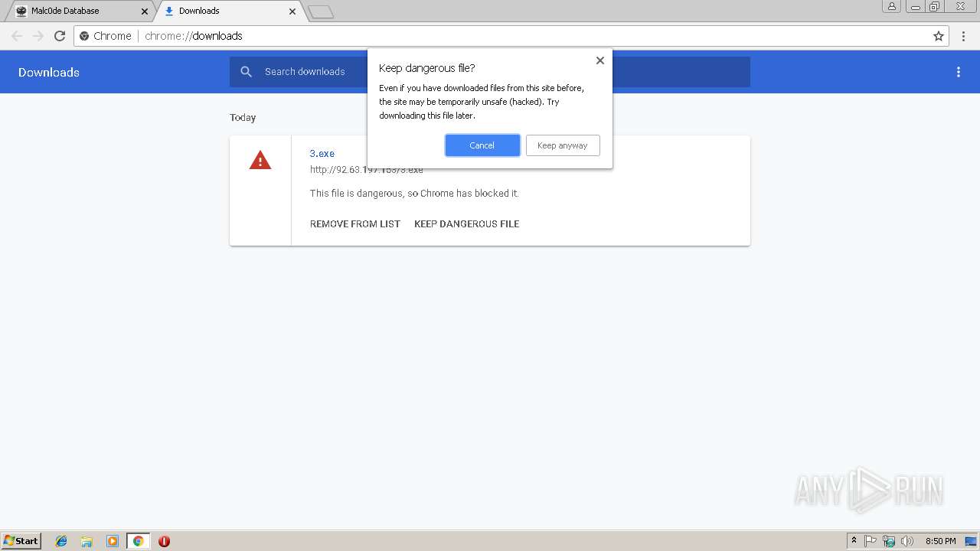Show hidden system tray icons
Screen dimensions: 980x551
tap(854, 541)
